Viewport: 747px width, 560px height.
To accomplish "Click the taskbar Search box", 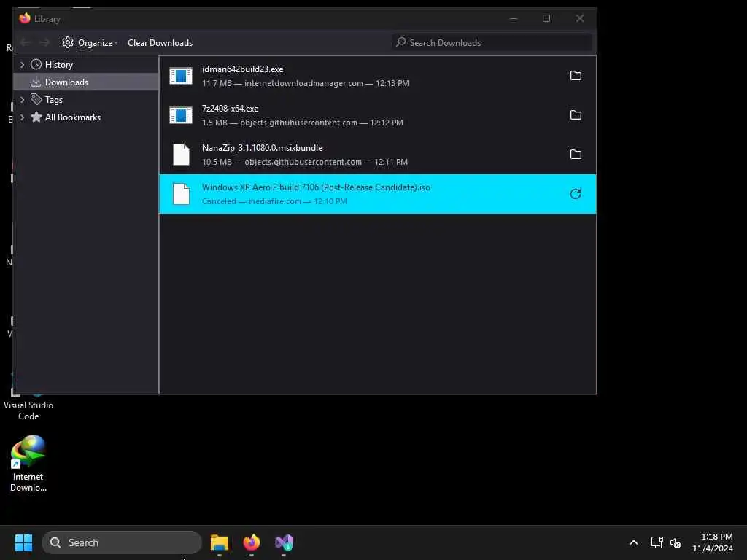I will click(122, 542).
